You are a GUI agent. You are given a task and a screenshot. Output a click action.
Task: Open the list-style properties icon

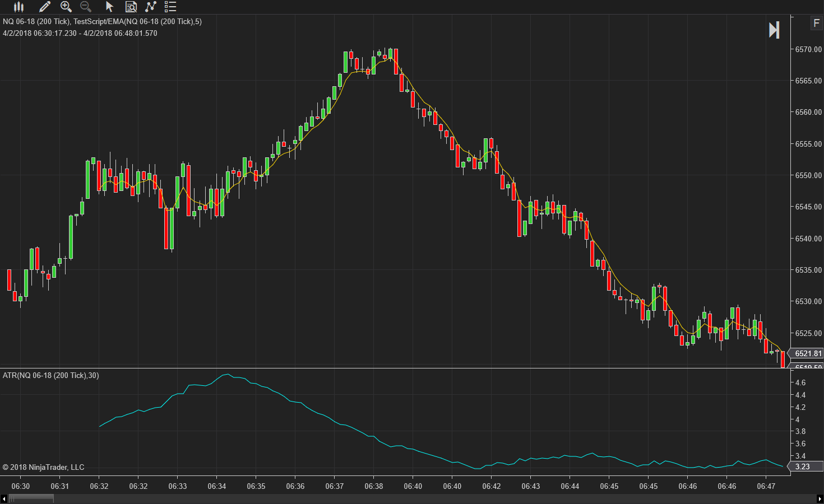point(170,7)
